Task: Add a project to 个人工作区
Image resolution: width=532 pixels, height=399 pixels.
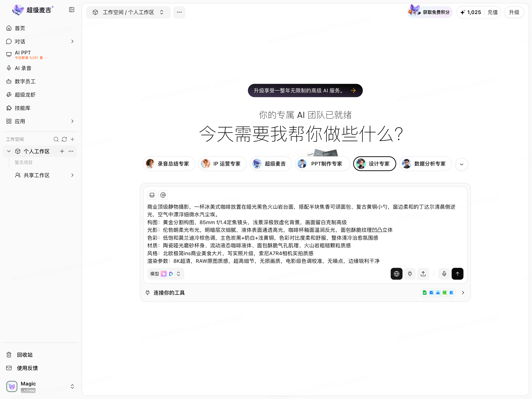Action: pyautogui.click(x=62, y=151)
